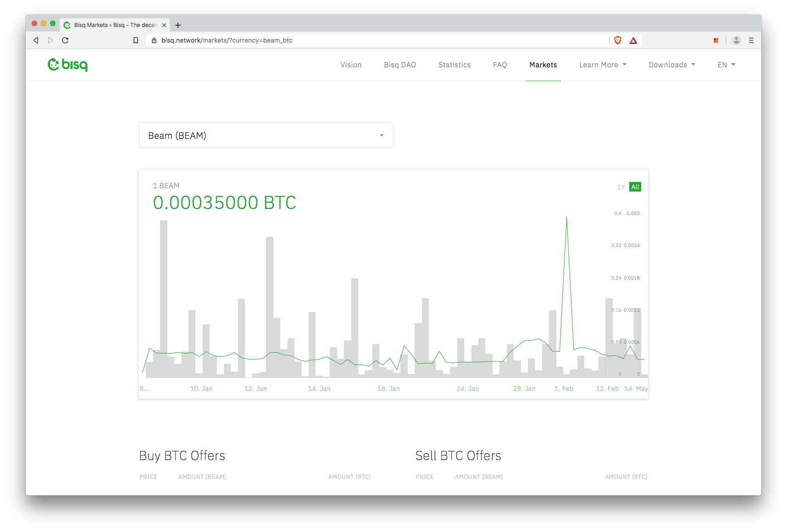Image resolution: width=787 pixels, height=532 pixels.
Task: Minimize the browser window with yellow button
Action: [44, 23]
